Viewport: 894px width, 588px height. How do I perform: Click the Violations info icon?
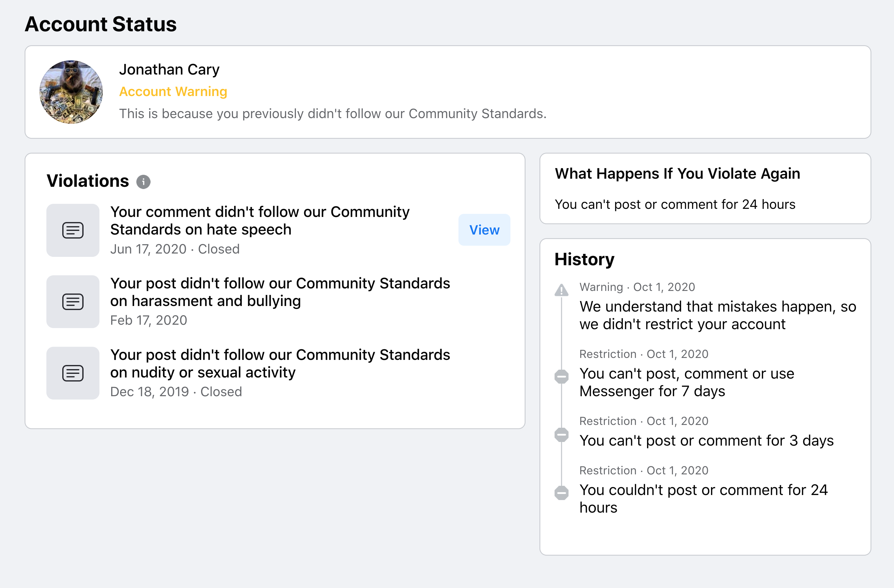click(143, 182)
